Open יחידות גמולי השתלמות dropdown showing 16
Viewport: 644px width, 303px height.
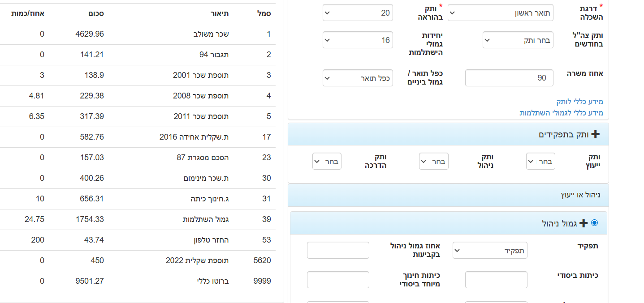[358, 40]
